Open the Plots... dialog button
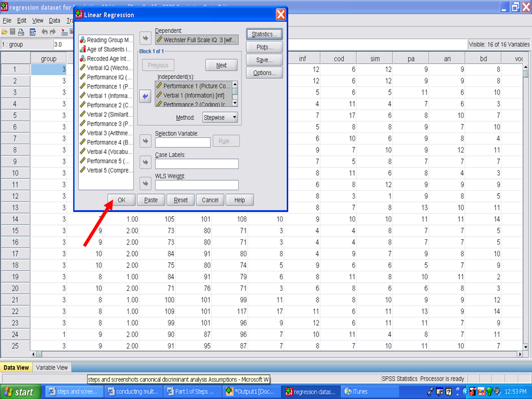 [x=264, y=47]
